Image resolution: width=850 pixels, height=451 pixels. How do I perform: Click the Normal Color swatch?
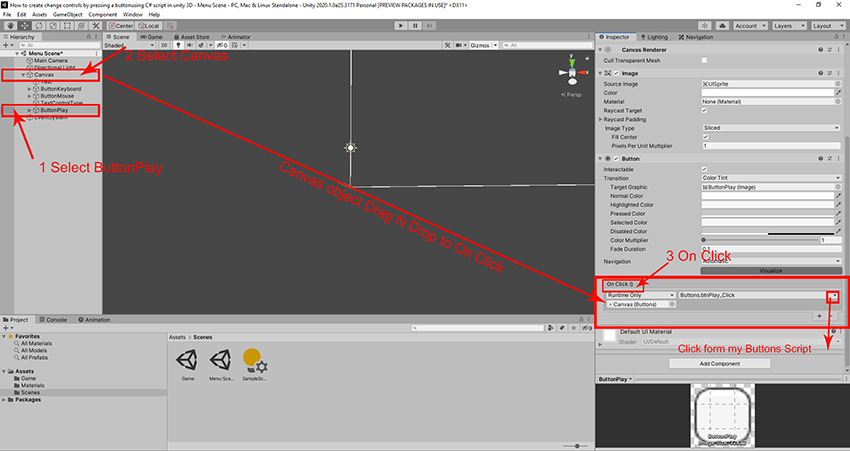point(768,196)
